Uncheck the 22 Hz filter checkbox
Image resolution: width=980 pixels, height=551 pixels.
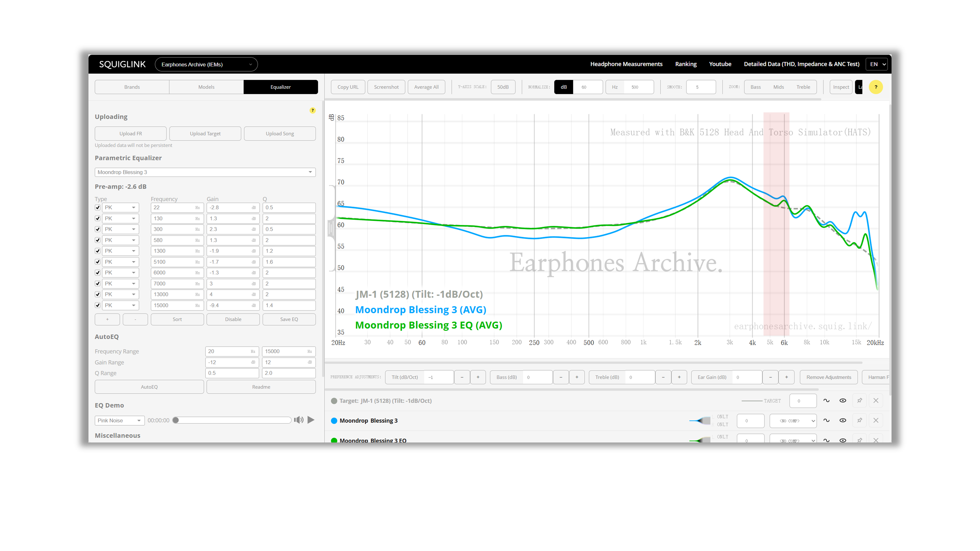click(x=98, y=208)
